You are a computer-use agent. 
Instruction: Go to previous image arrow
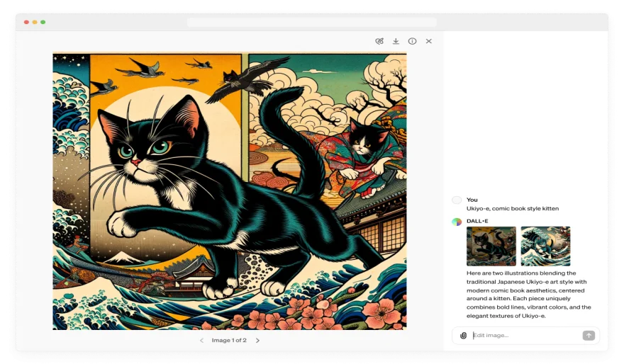click(x=202, y=341)
